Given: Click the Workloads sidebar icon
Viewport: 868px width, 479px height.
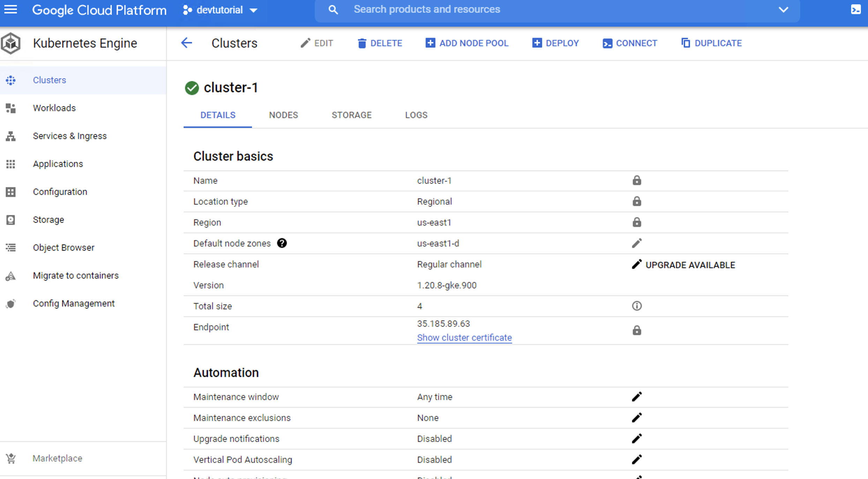Looking at the screenshot, I should click(10, 108).
